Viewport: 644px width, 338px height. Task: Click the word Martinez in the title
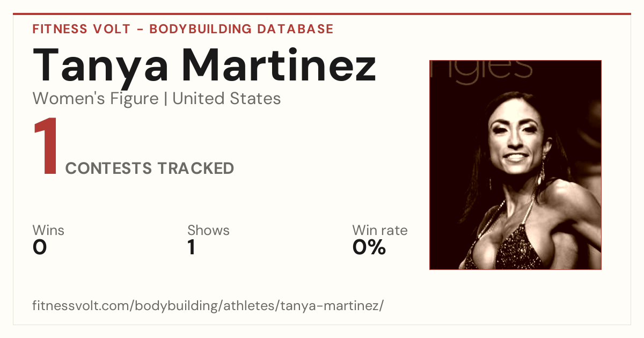pyautogui.click(x=277, y=65)
